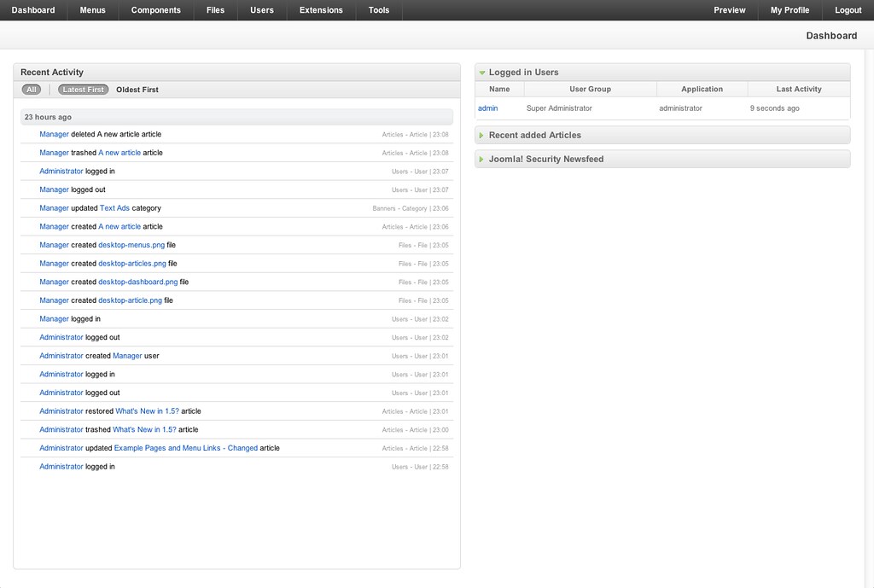Click Preview in the top bar
874x588 pixels.
(x=730, y=10)
